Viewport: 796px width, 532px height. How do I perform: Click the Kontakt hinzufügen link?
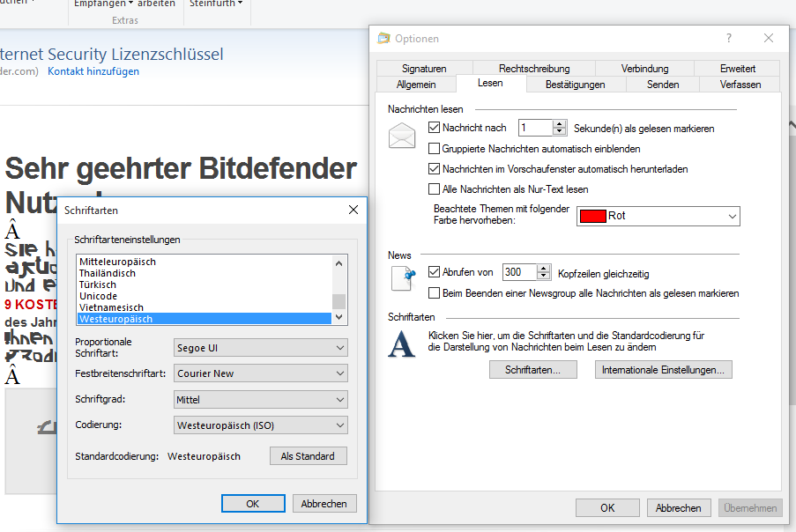tap(93, 71)
